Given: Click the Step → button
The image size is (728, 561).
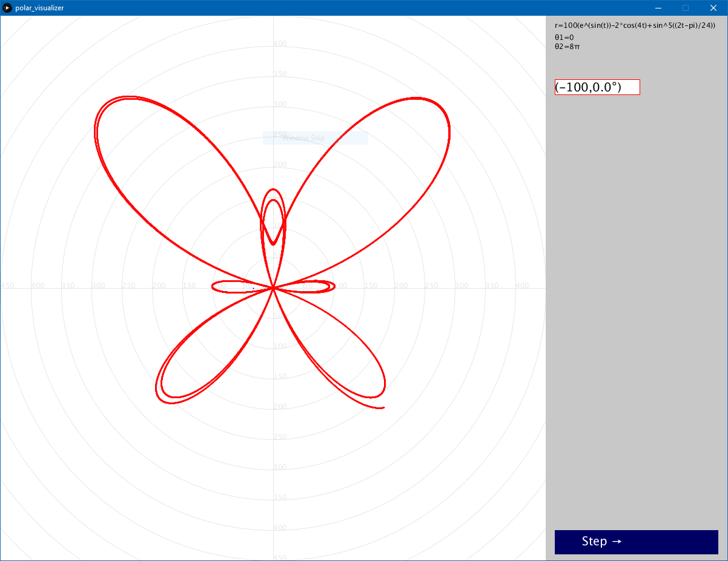Looking at the screenshot, I should point(636,542).
